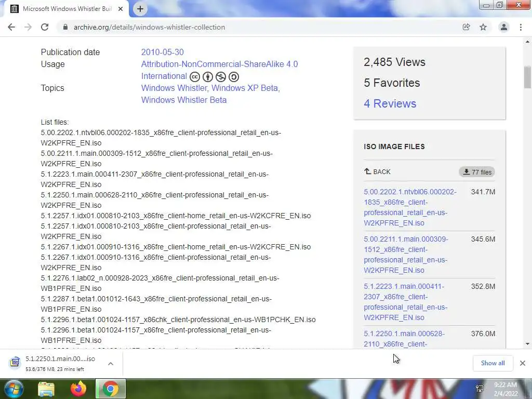Click the 5 Favorites text
The image size is (532, 399).
[x=392, y=83]
